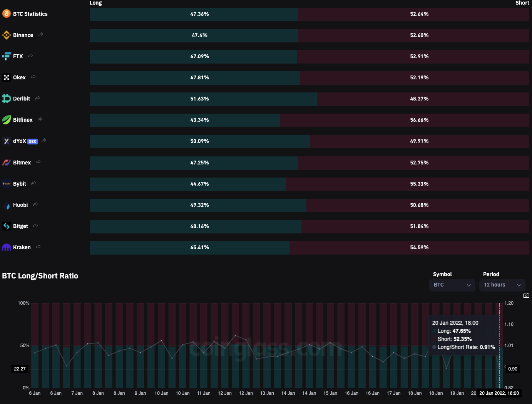Click the Long/Short Rate value in tooltip
The height and width of the screenshot is (404, 532).
click(x=487, y=347)
